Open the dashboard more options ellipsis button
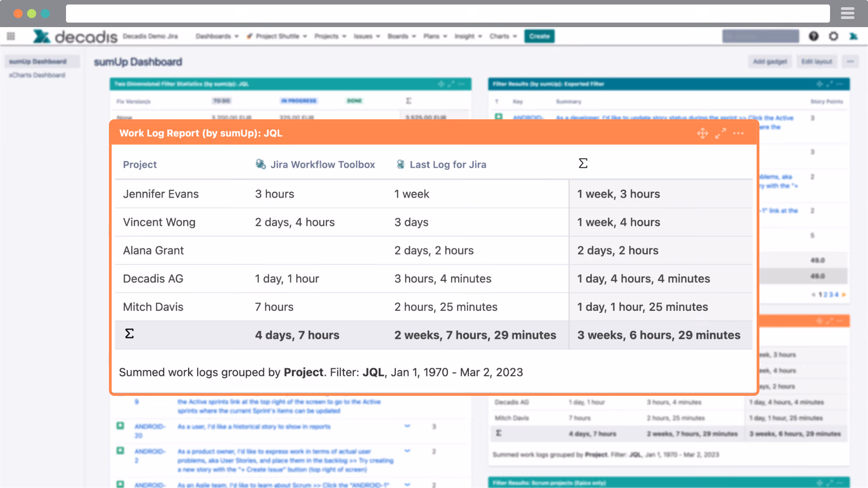Screen dimensions: 868x488 [x=850, y=61]
